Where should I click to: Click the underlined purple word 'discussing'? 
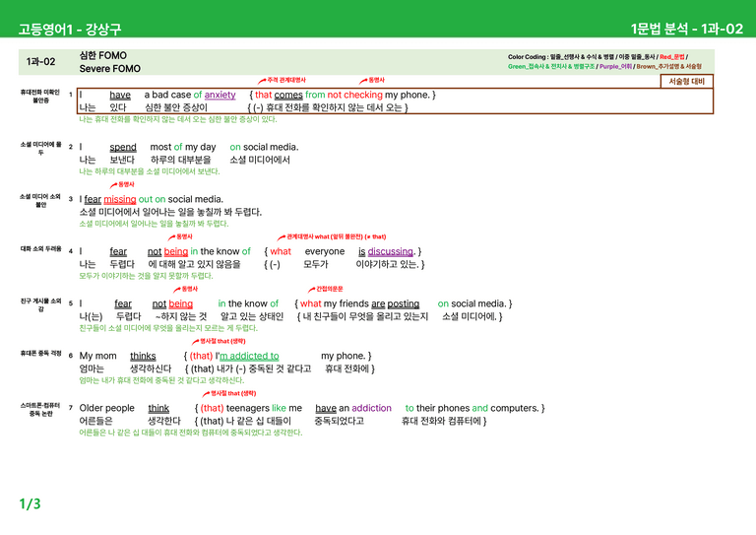point(391,252)
